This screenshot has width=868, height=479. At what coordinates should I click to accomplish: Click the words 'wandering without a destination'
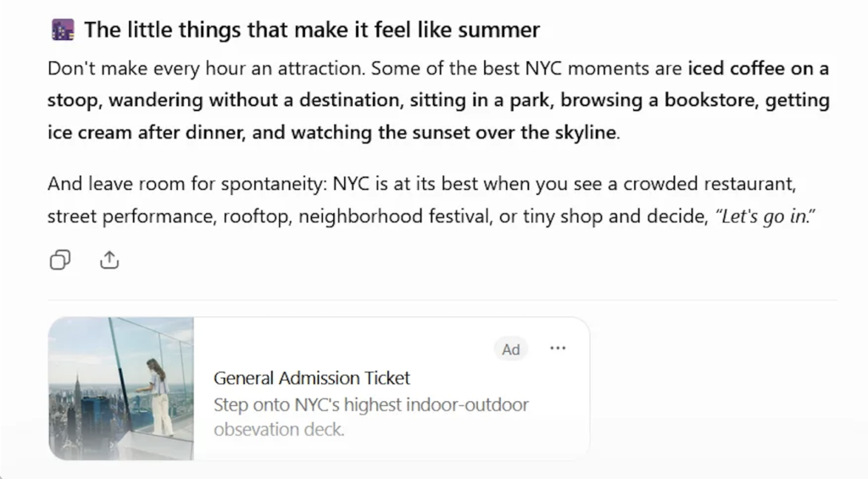253,100
